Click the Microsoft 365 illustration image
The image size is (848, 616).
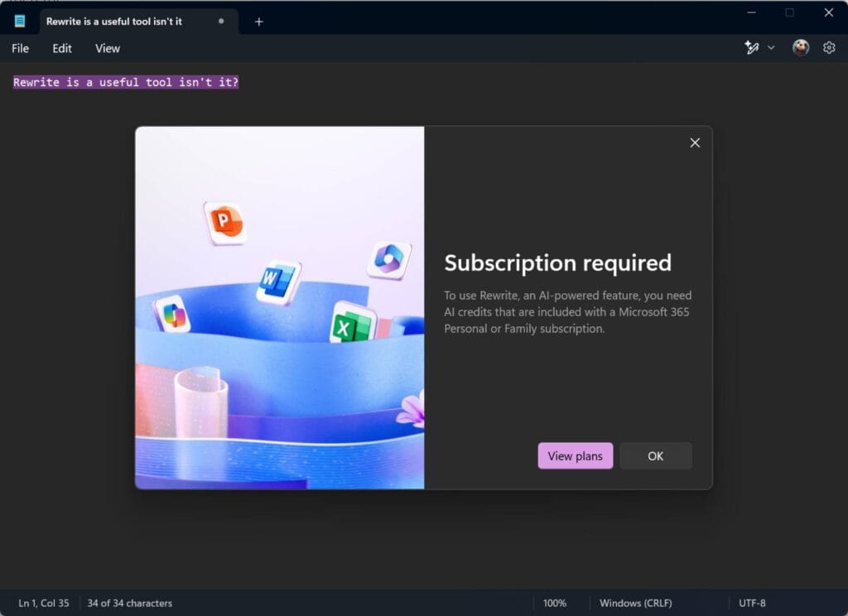279,306
